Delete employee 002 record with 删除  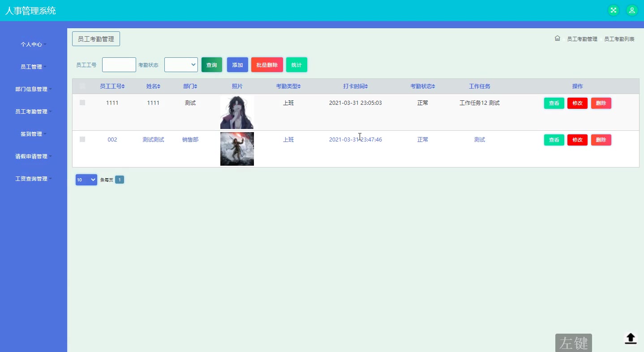tap(601, 140)
